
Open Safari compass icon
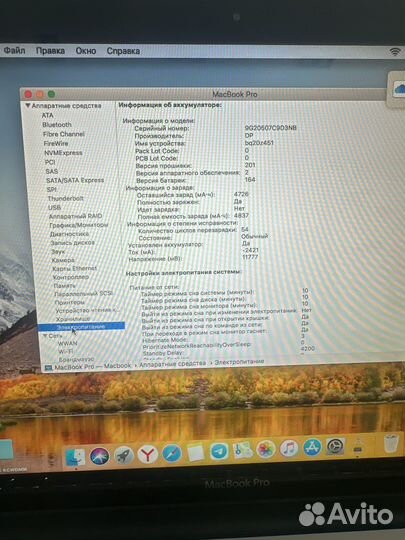tap(172, 454)
